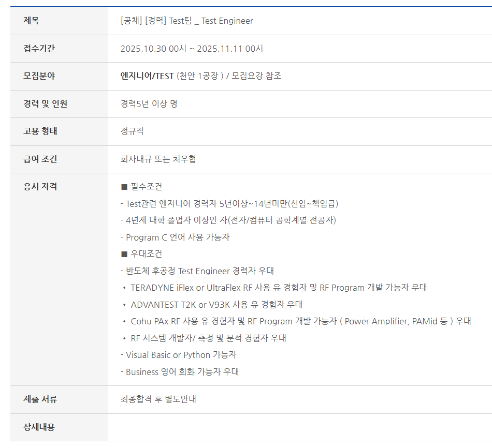Click the TERADYNE iFlex or UltraFlex line
Viewport: 492px width, 448px height.
click(x=278, y=288)
